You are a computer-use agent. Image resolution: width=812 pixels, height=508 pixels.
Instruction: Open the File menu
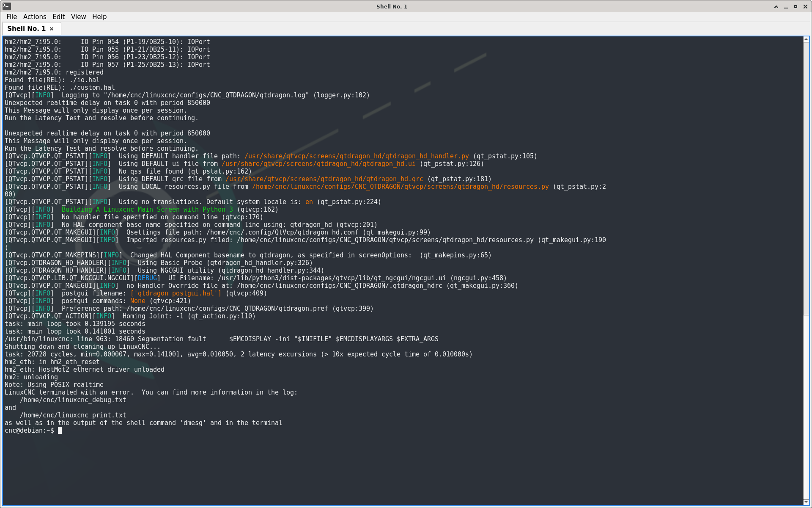pos(11,17)
